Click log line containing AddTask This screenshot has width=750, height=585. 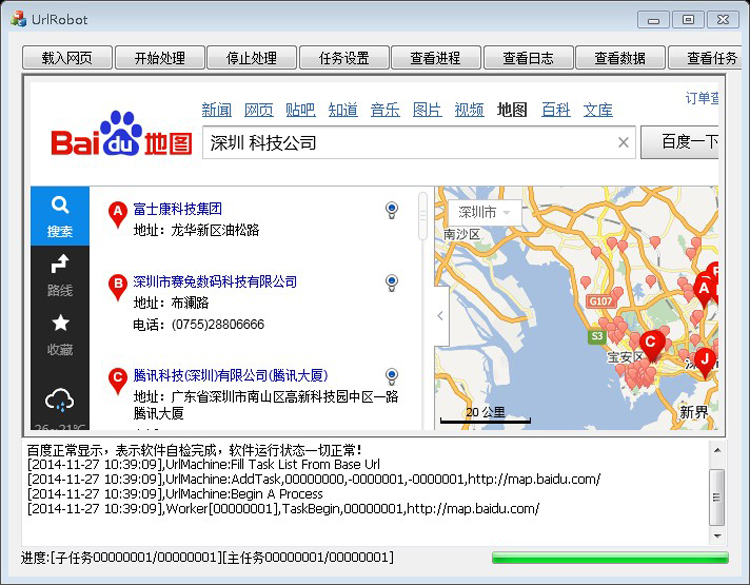point(314,479)
